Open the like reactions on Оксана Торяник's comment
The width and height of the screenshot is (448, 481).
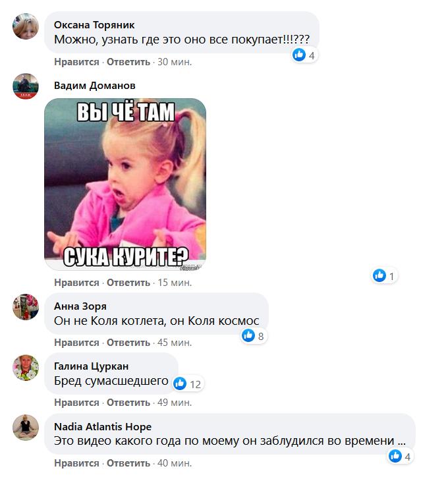tap(304, 55)
